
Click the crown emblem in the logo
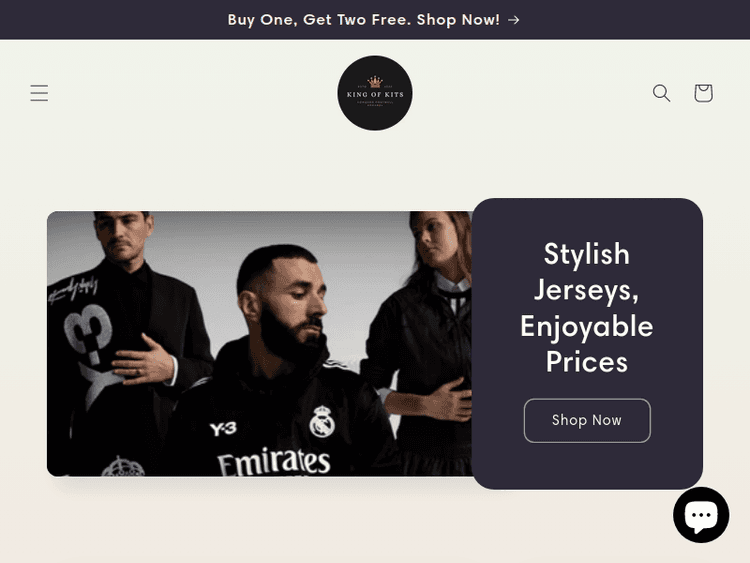[375, 82]
